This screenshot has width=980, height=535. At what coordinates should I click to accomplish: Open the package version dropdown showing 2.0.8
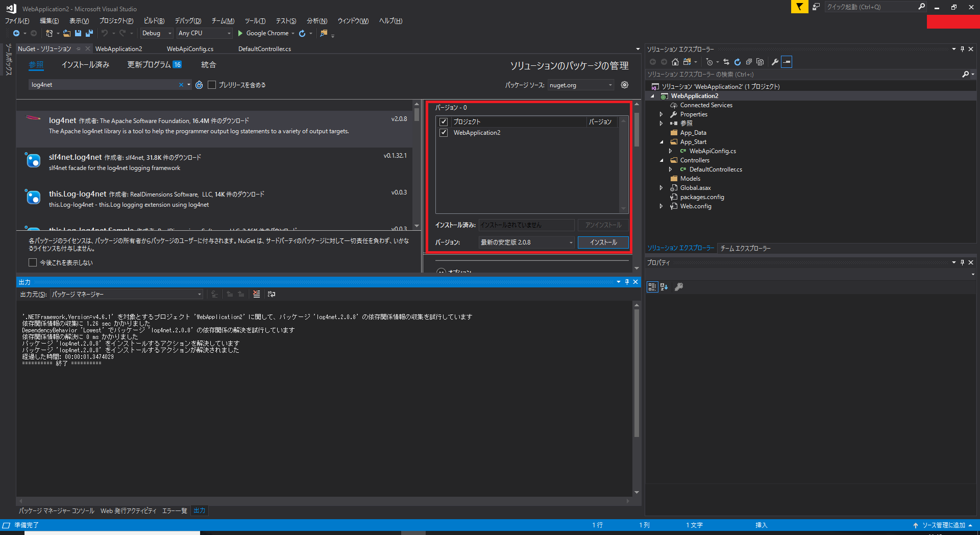527,242
